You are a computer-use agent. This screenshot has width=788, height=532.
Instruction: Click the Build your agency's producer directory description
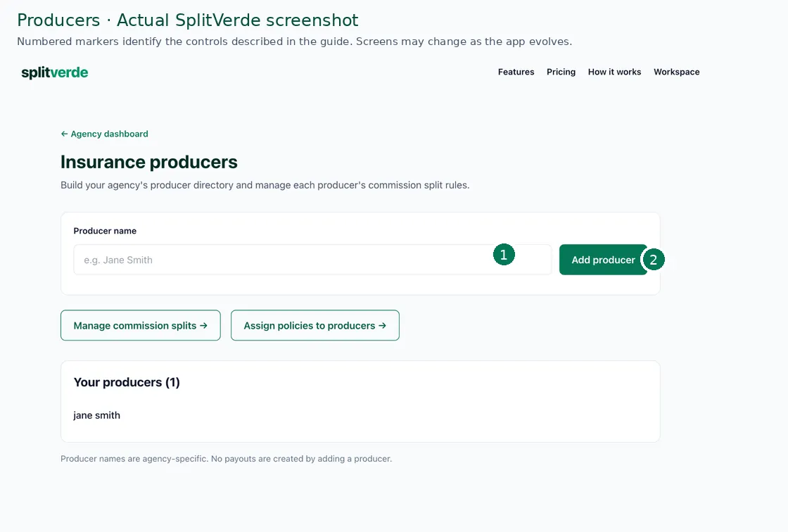click(265, 185)
